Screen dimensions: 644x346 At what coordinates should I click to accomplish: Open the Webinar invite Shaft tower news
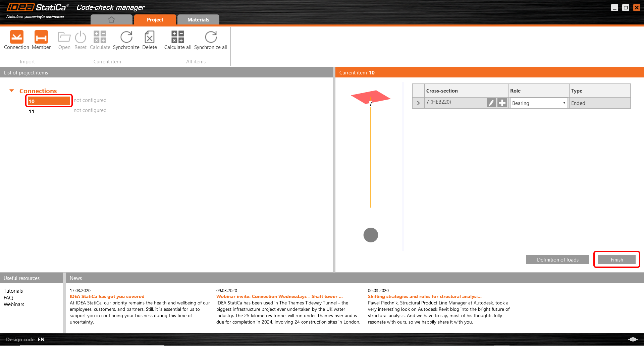279,296
